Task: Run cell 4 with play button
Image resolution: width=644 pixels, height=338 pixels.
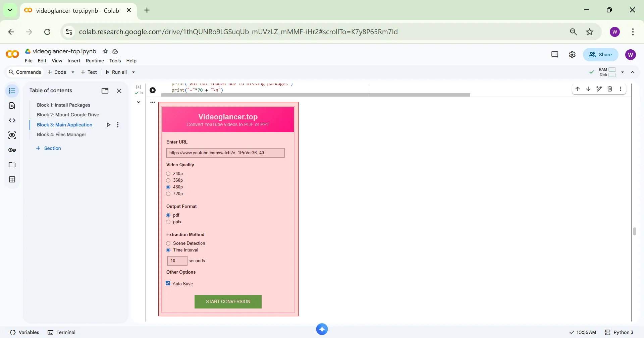Action: [x=153, y=90]
